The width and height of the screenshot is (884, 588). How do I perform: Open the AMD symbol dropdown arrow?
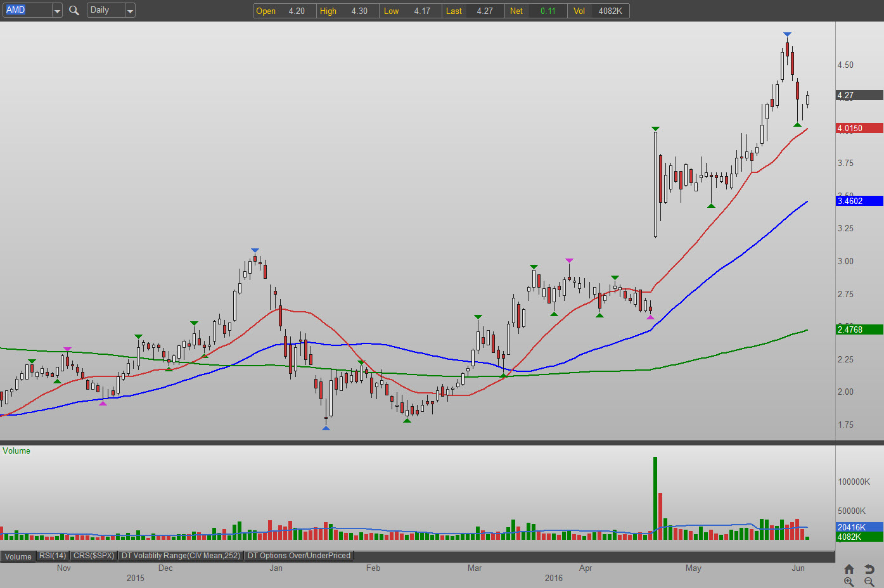[57, 11]
